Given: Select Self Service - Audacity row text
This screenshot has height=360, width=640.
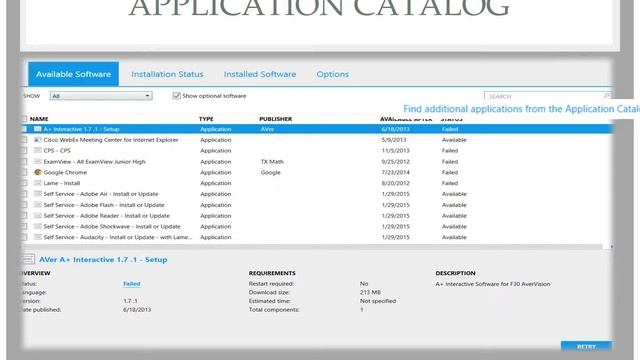Looking at the screenshot, I should click(118, 237).
